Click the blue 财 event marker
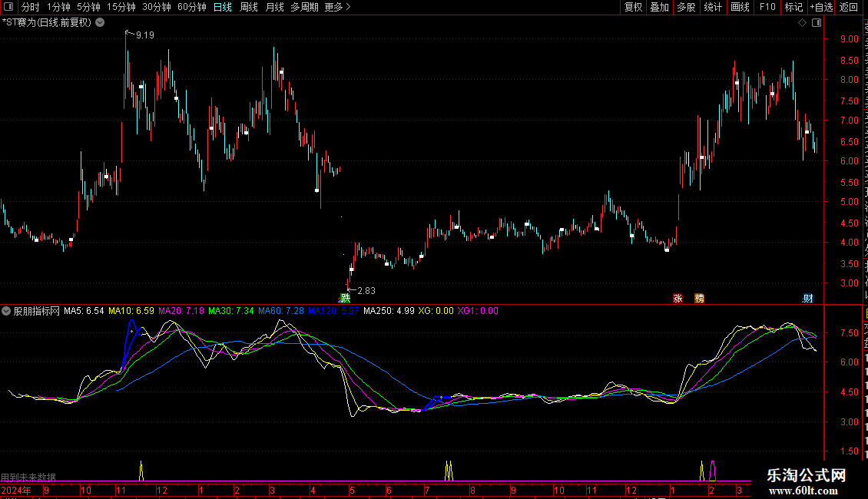This screenshot has height=499, width=868. (808, 298)
